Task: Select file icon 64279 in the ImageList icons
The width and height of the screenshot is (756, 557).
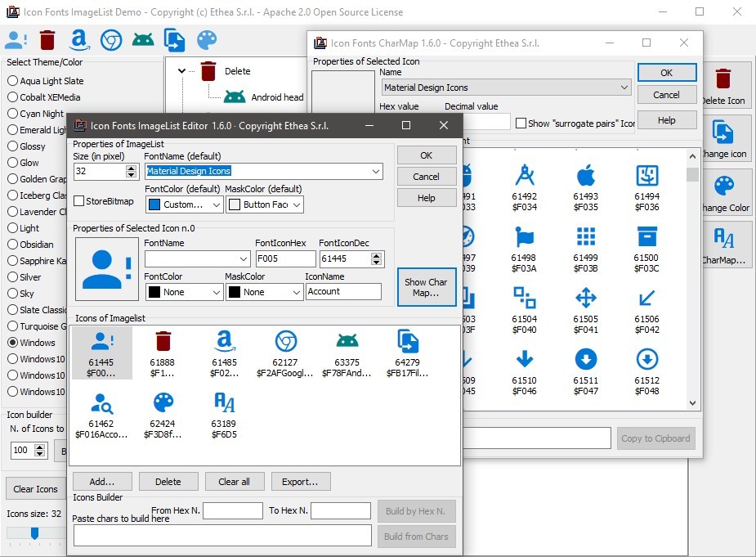Action: point(408,353)
